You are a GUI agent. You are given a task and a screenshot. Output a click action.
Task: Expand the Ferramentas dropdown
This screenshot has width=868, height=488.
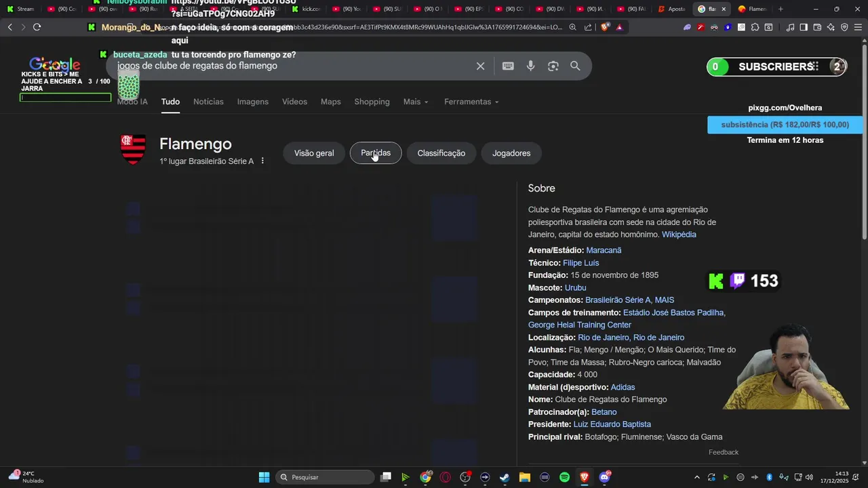471,102
